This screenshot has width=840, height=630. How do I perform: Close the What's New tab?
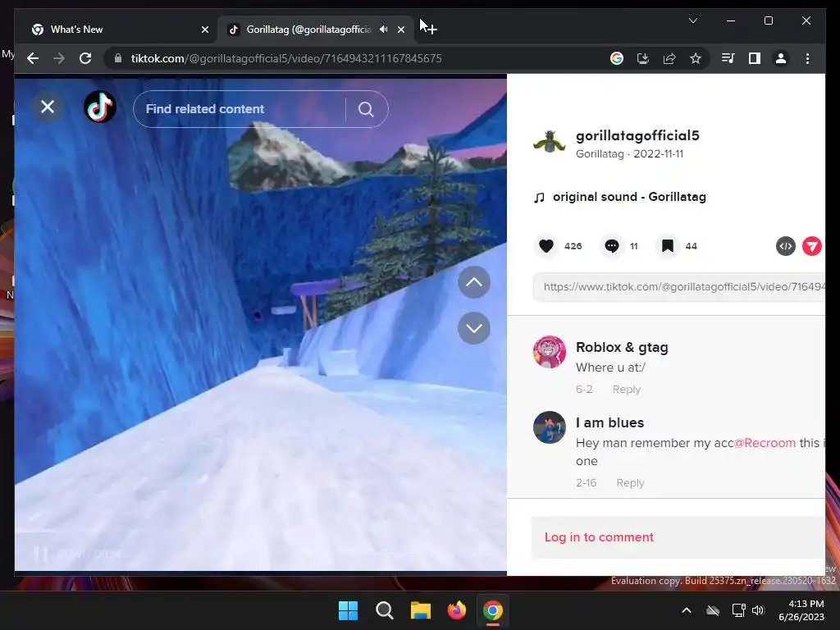[x=204, y=30]
